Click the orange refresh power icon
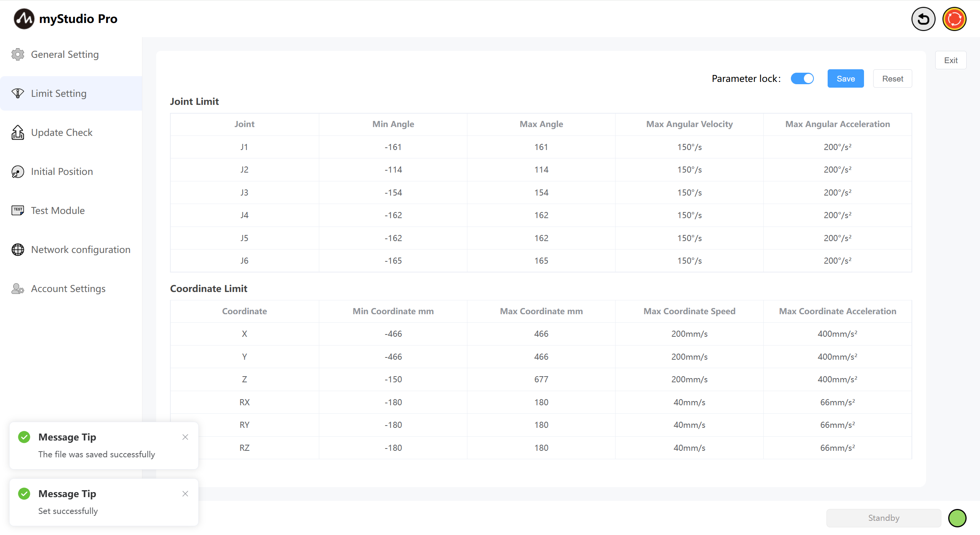The width and height of the screenshot is (980, 535). click(x=954, y=19)
